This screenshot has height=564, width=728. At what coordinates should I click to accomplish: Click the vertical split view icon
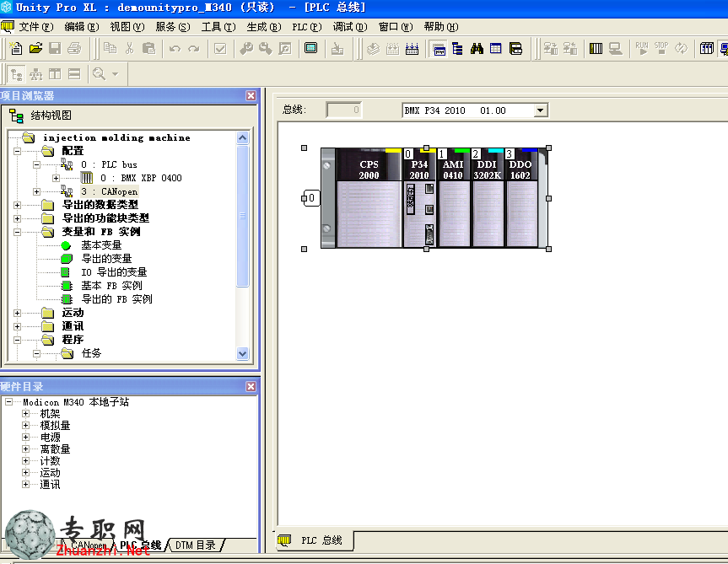(55, 73)
